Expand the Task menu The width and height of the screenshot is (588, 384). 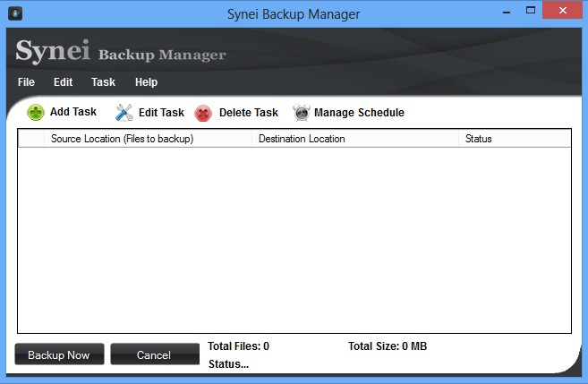pyautogui.click(x=103, y=82)
